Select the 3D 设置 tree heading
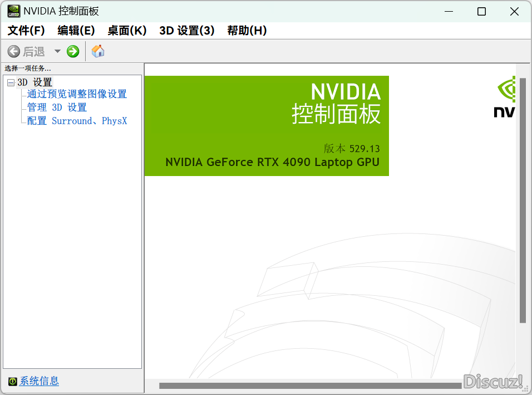The image size is (532, 395). 35,82
